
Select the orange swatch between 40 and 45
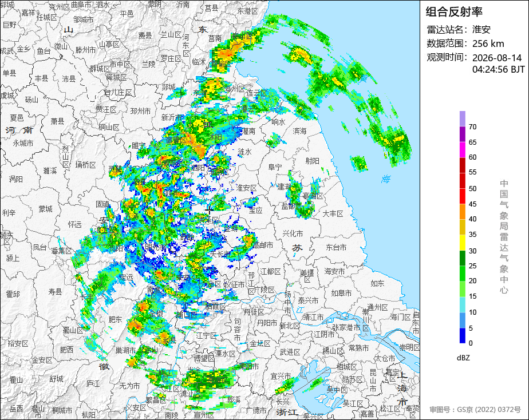pyautogui.click(x=462, y=212)
